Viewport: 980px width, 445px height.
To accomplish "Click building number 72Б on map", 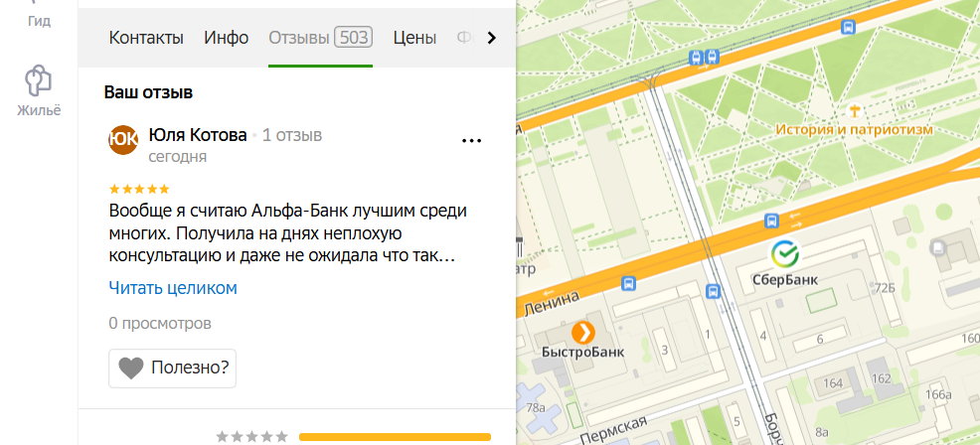I will coord(884,287).
